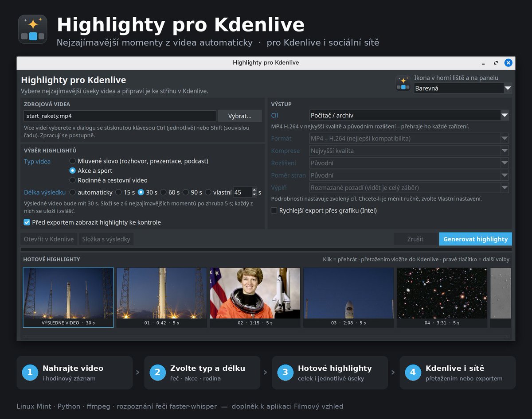Image resolution: width=532 pixels, height=419 pixels.
Task: Select the vlastní custom length option
Action: pyautogui.click(x=218, y=192)
